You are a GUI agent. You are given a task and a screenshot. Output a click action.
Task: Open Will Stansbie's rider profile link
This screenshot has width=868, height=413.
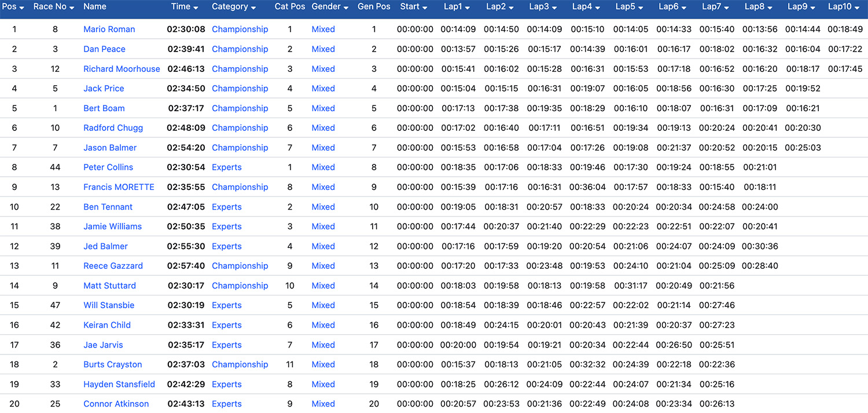(x=109, y=305)
